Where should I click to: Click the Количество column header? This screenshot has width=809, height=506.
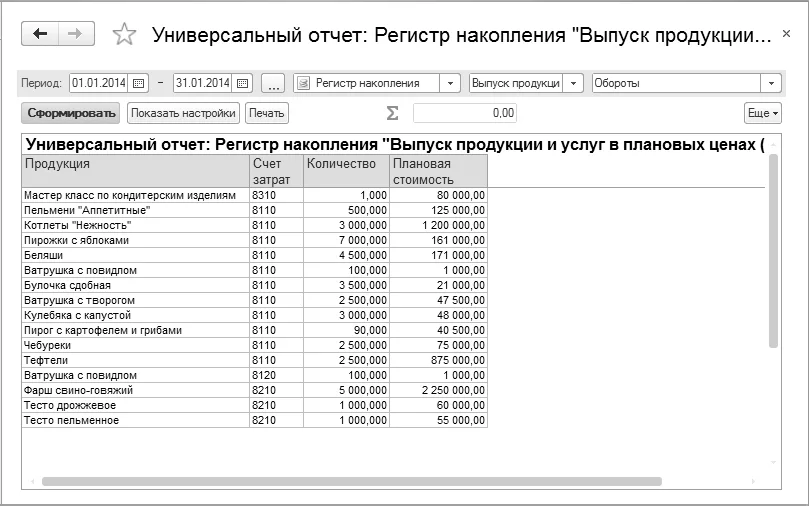coord(346,171)
